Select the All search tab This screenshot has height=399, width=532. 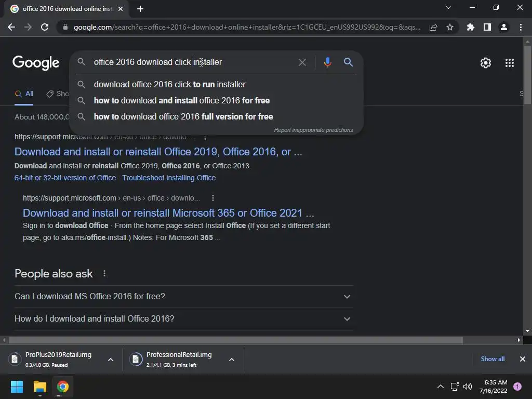point(24,94)
